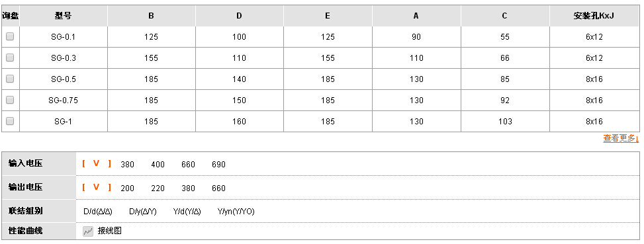Image resolution: width=644 pixels, height=244 pixels.
Task: Click the 询盘 header cell
Action: tap(11, 16)
